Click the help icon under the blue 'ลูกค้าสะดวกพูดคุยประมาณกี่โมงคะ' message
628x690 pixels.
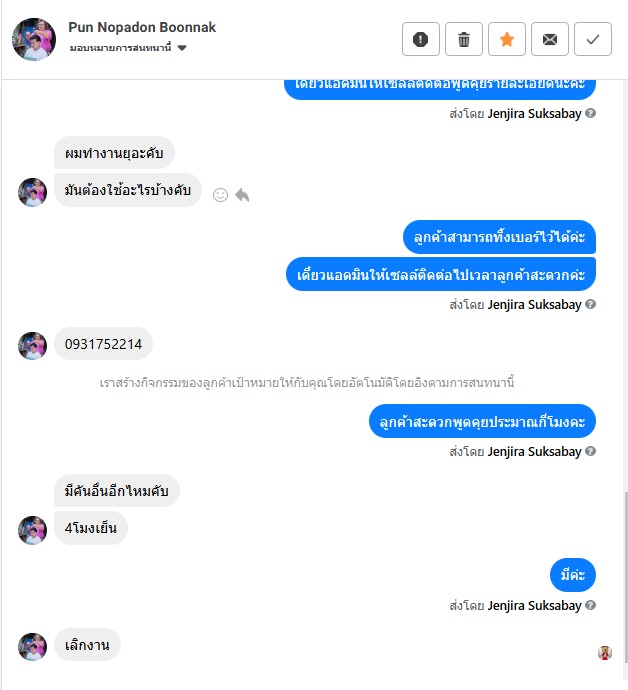[x=591, y=451]
